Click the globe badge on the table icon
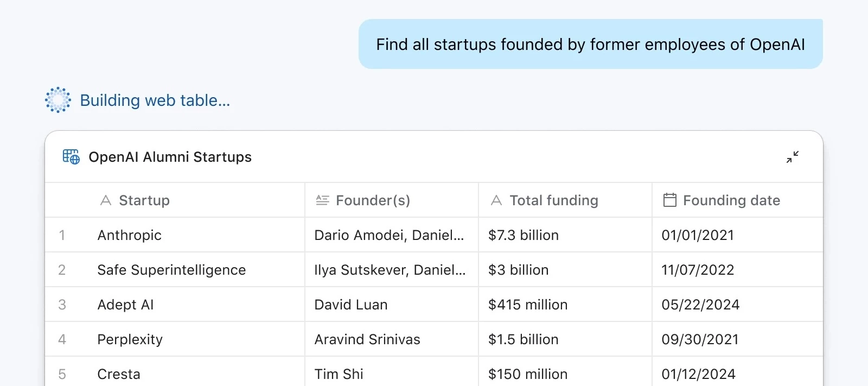This screenshot has width=868, height=386. (x=75, y=161)
